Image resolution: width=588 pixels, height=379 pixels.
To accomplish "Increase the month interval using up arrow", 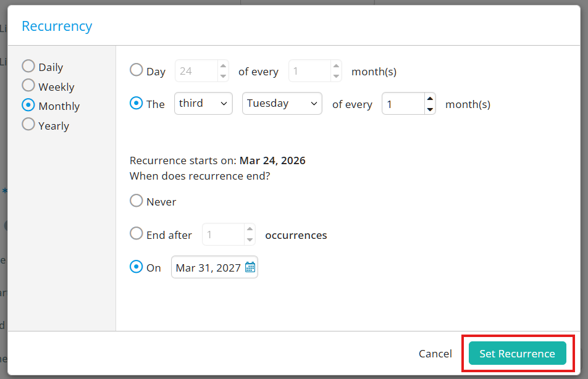I will [x=430, y=98].
